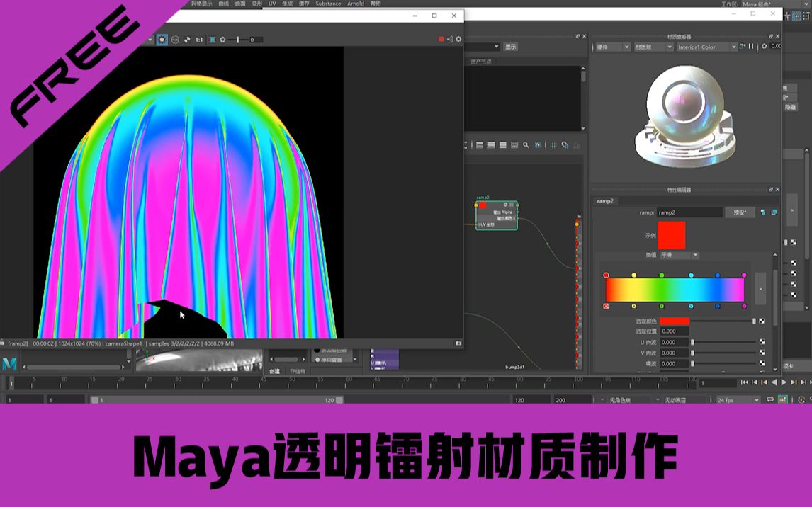Open the Substance menu

point(328,4)
